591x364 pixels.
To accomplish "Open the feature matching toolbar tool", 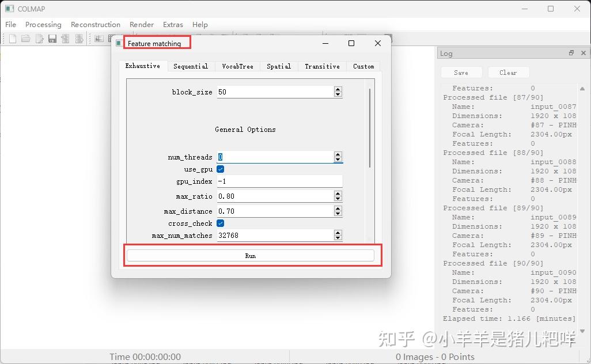I will click(x=109, y=38).
